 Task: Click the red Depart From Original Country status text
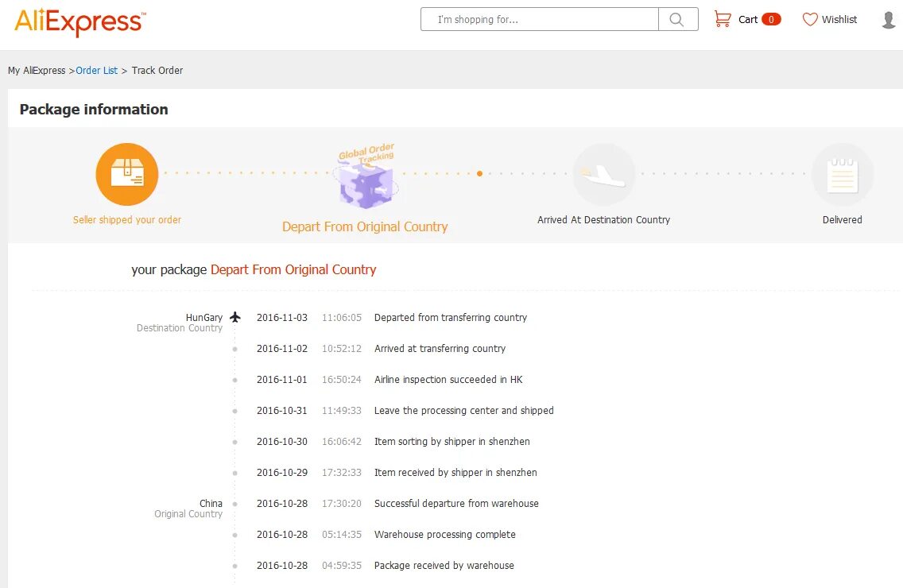[293, 269]
